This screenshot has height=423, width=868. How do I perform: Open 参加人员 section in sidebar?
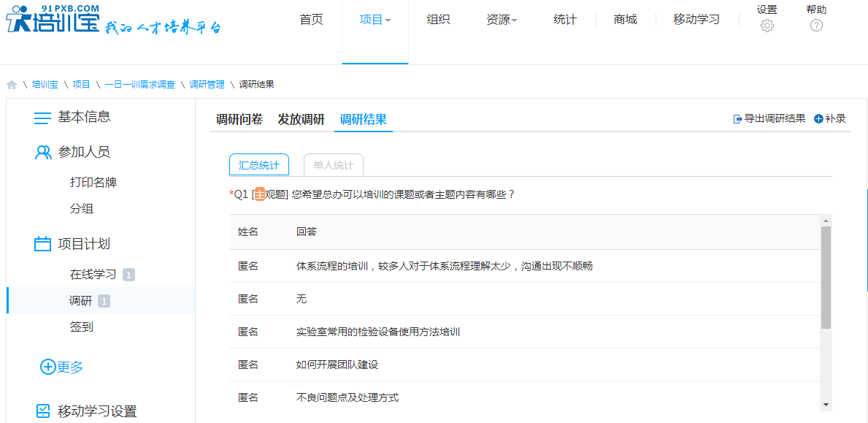coord(84,152)
